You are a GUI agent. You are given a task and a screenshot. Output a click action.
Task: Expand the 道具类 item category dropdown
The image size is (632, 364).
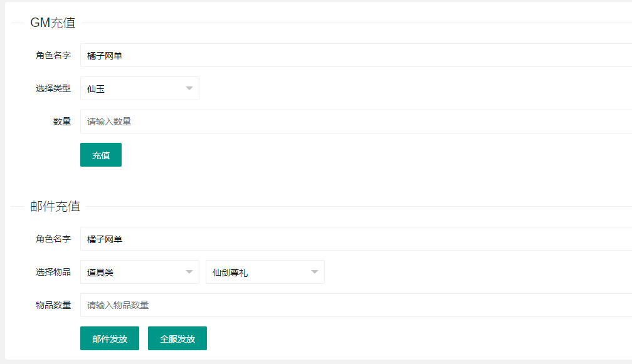pos(138,271)
